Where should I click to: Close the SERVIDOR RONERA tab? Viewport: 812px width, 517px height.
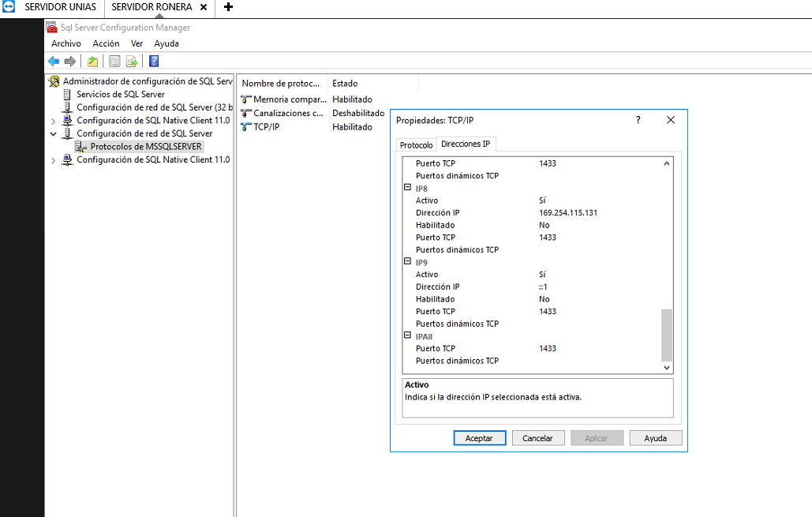coord(204,7)
